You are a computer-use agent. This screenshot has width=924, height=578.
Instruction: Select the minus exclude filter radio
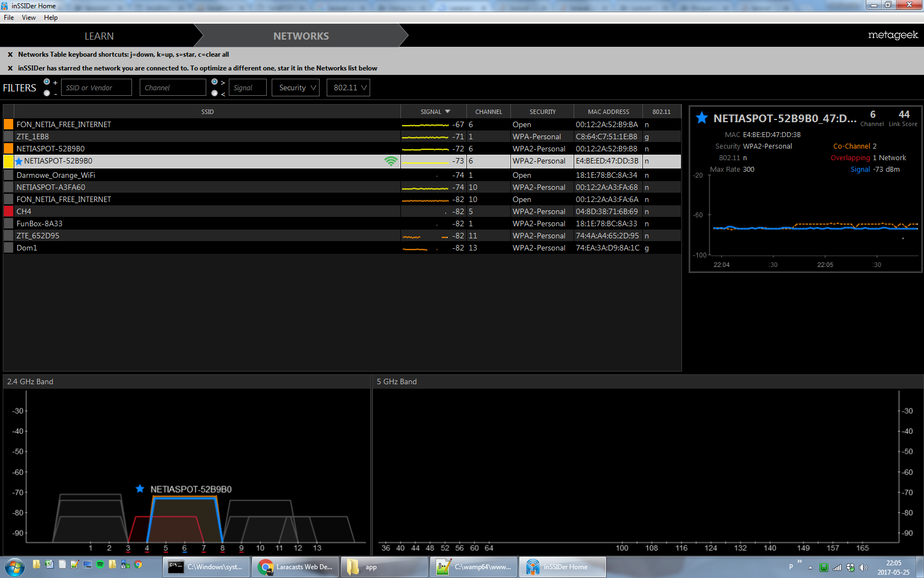(x=47, y=93)
